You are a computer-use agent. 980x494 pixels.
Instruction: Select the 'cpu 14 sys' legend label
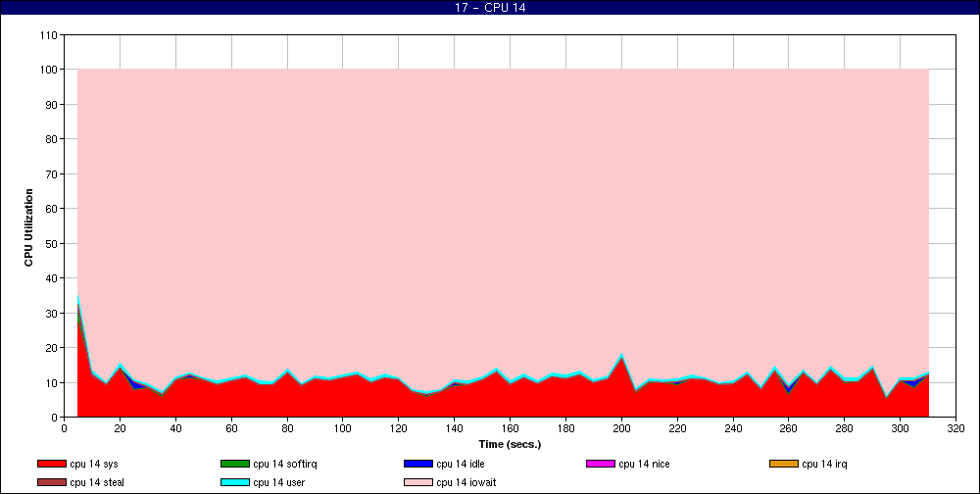point(94,464)
